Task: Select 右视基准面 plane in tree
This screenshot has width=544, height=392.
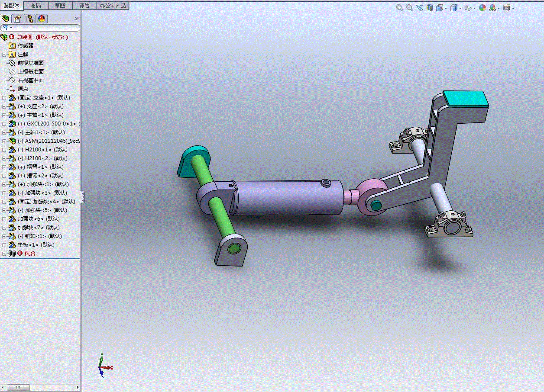Action: click(31, 80)
